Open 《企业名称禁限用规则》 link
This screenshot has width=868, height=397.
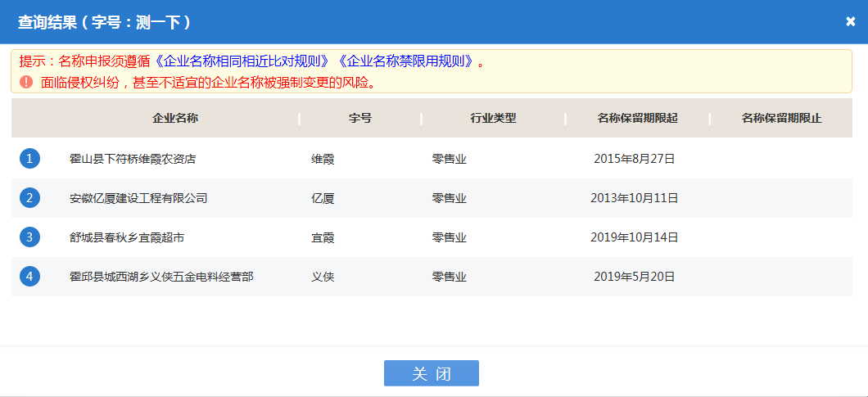click(408, 61)
